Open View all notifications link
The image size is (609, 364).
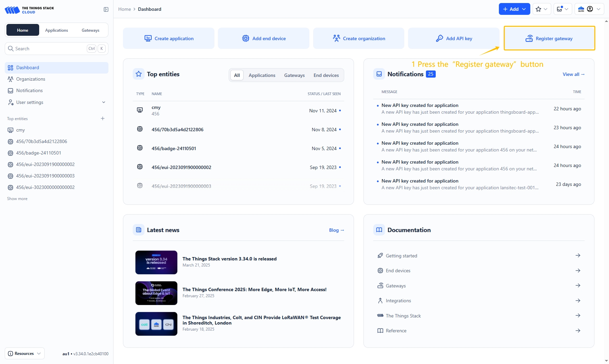tap(573, 74)
